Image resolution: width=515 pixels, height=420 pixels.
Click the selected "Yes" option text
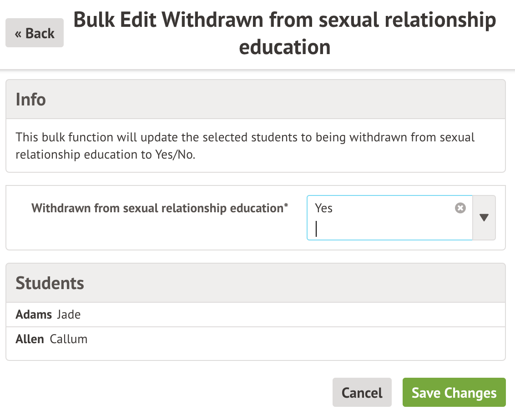tap(324, 208)
